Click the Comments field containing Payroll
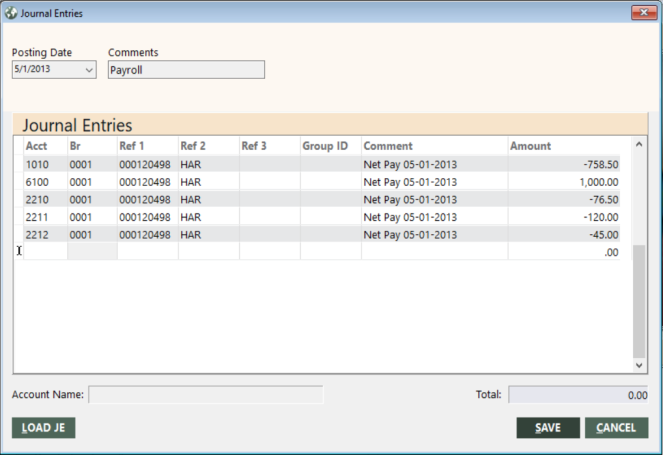The height and width of the screenshot is (455, 663). (186, 70)
